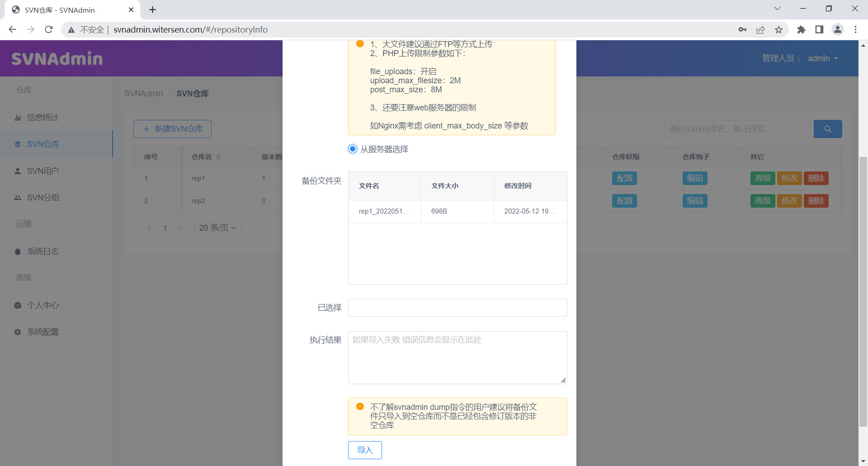Click 配置 permission button for rep1
The image size is (868, 466).
[625, 178]
